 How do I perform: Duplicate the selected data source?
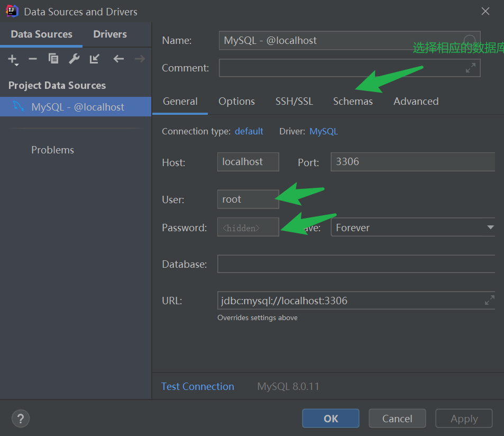coord(53,59)
